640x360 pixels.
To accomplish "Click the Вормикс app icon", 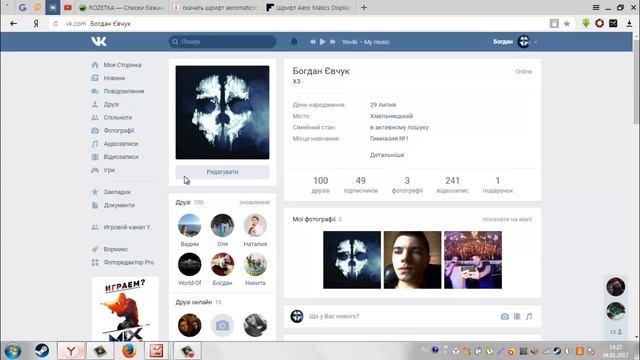I will (x=95, y=249).
